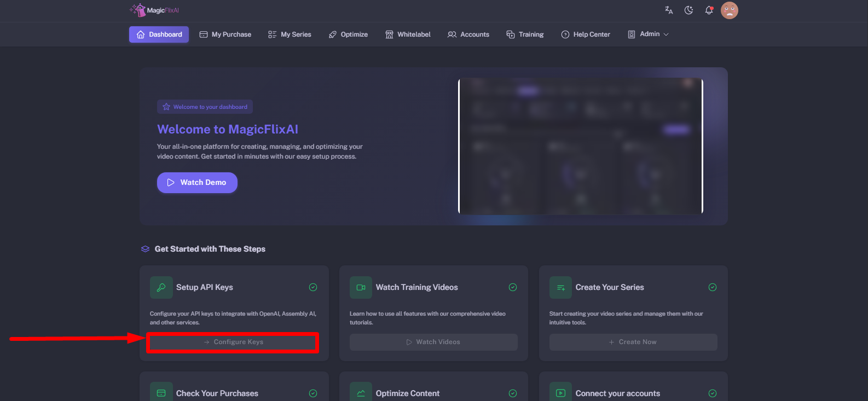
Task: Click the Optimize Content chart icon
Action: [x=361, y=393]
